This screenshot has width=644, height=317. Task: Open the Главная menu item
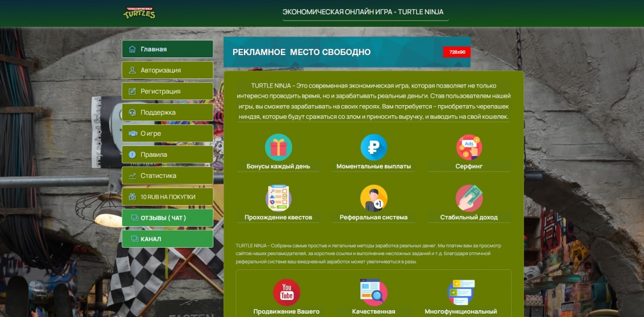point(167,49)
